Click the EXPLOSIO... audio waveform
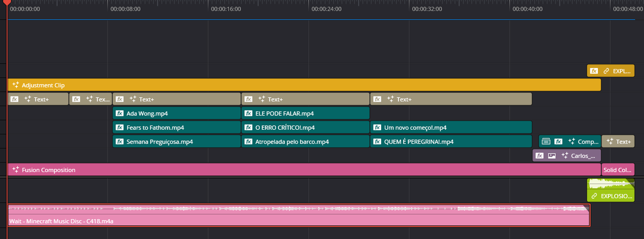Screen dimensions: 644x239 coord(610,184)
